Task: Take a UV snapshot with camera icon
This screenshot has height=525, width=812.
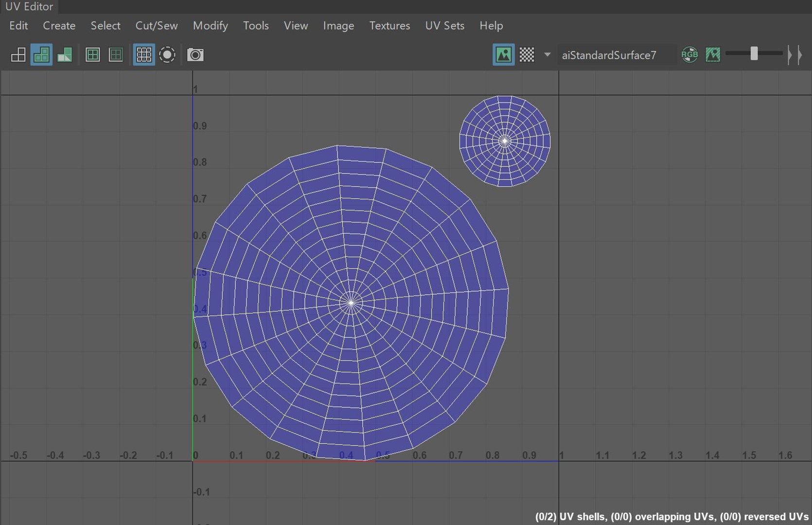Action: point(195,55)
